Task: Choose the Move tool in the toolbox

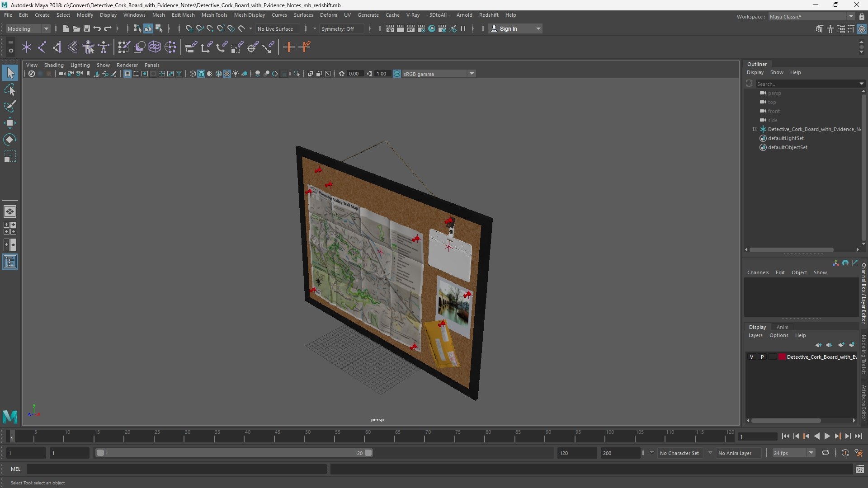Action: tap(10, 123)
